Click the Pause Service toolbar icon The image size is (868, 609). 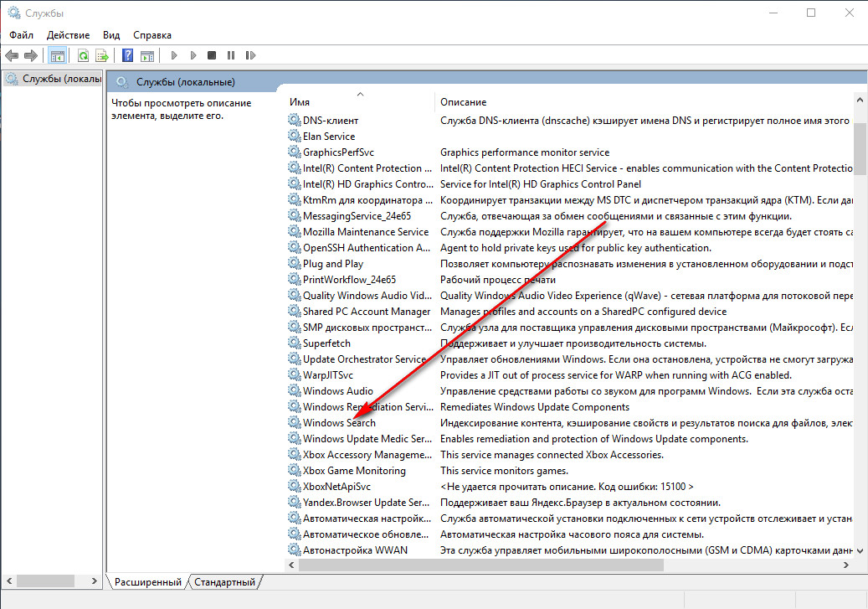(x=231, y=55)
